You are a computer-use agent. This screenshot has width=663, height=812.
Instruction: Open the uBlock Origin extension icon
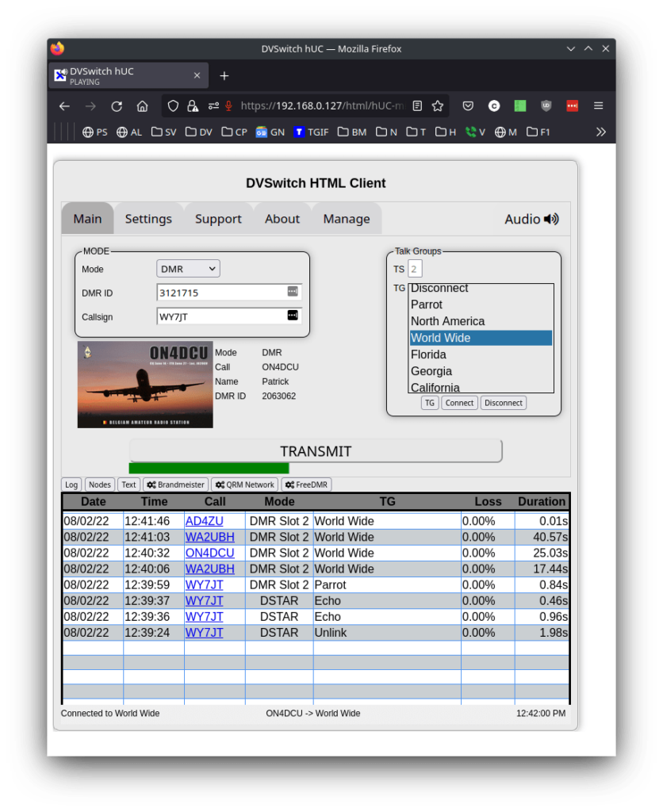pyautogui.click(x=546, y=106)
